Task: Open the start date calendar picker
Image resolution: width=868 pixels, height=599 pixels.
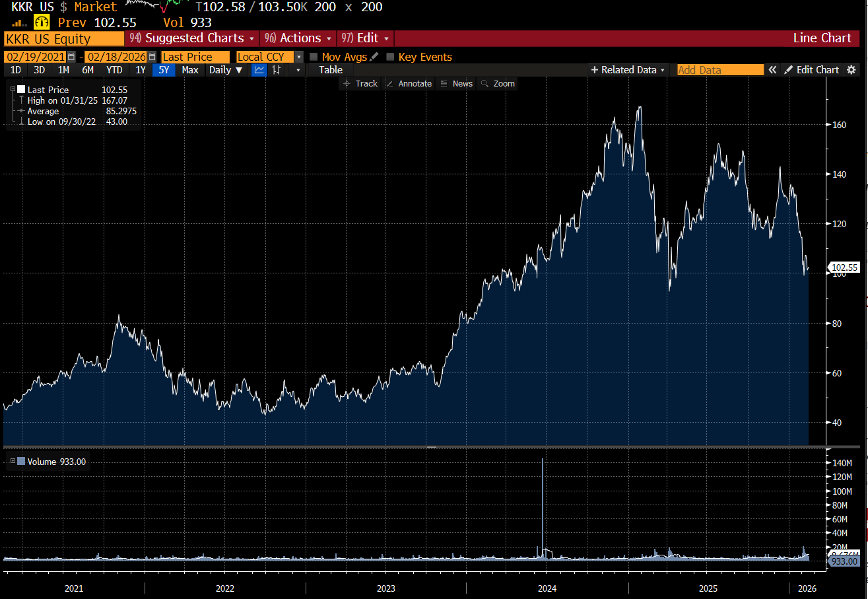Action: pyautogui.click(x=71, y=57)
